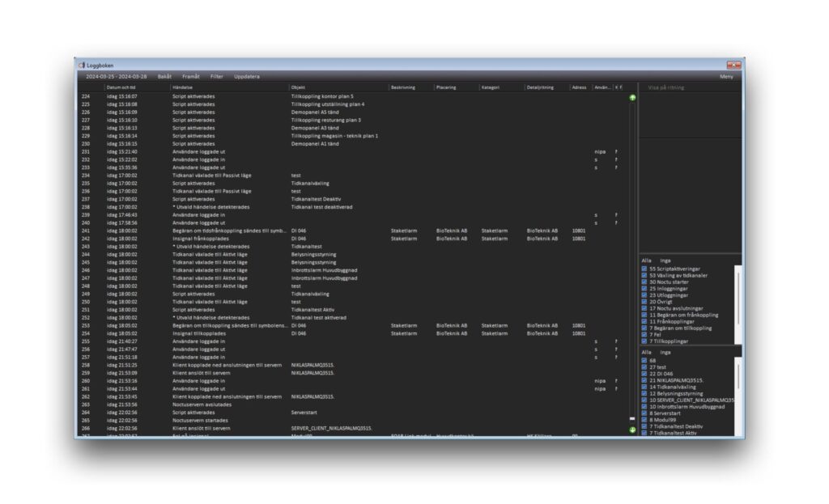Click address 10801 in row 241
The image size is (829, 504).
(x=578, y=231)
